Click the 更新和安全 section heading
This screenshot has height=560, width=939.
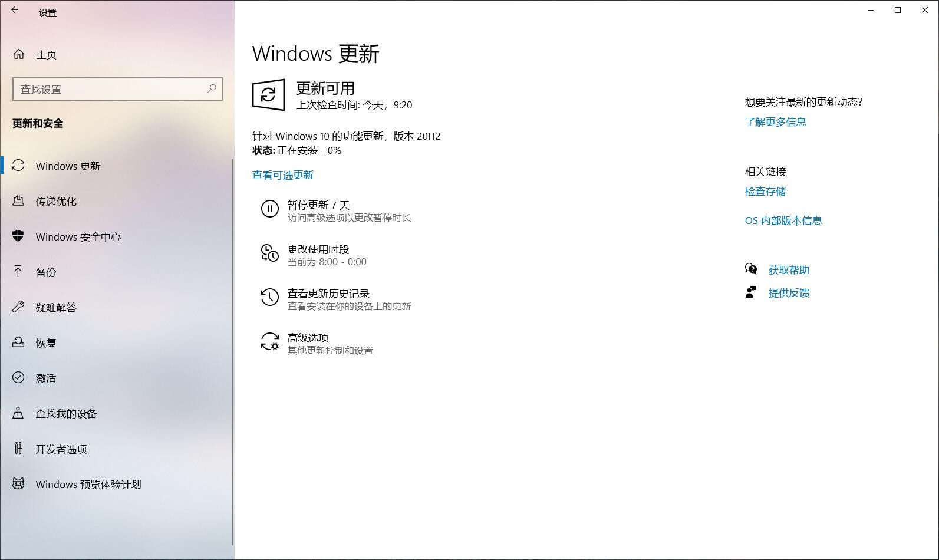coord(38,123)
